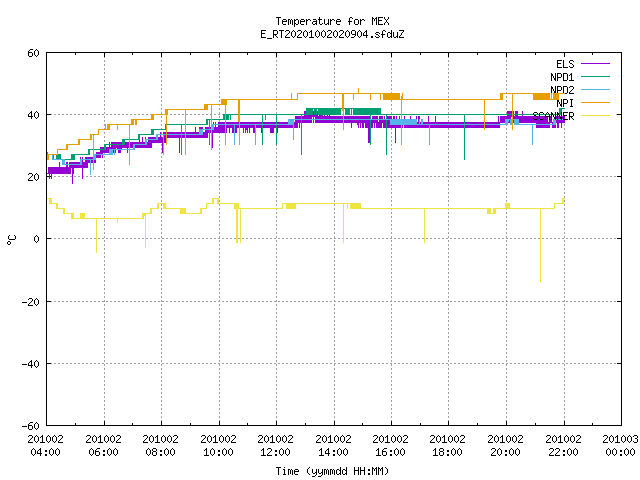Click the x-axis tick label '201003 00:00'
This screenshot has width=640, height=480.
coord(621,445)
